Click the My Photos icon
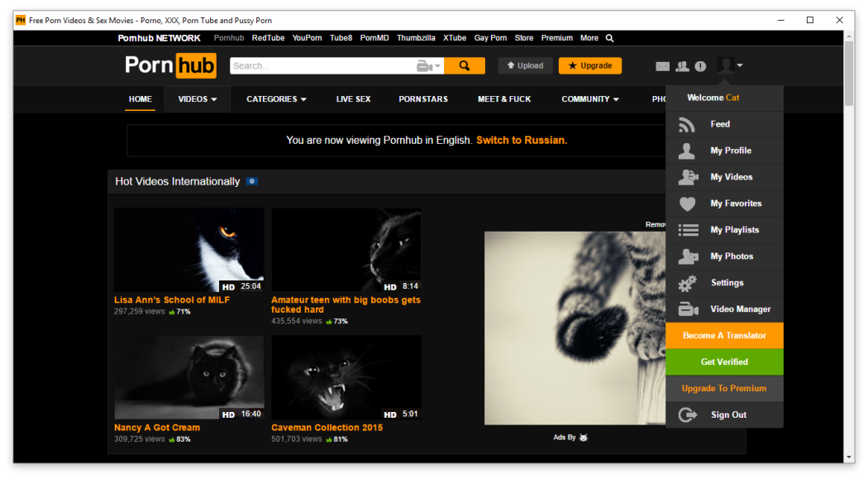 688,256
